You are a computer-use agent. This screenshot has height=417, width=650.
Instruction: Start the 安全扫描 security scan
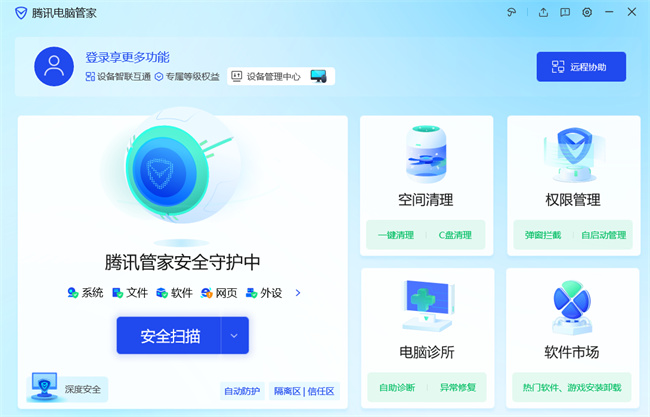click(169, 336)
